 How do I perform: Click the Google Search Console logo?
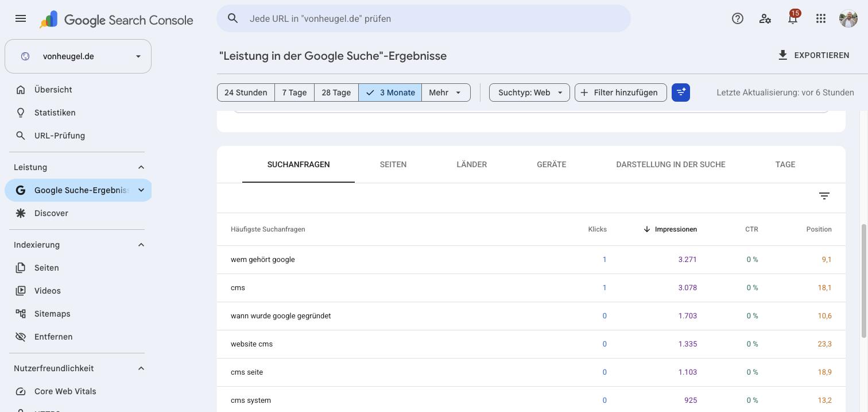[x=117, y=20]
